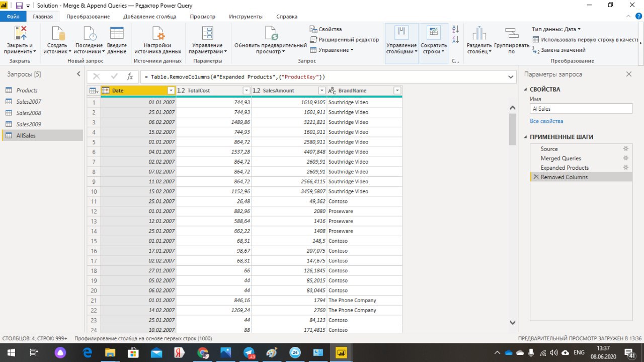Open the Date column filter dropdown
This screenshot has height=362, width=644.
click(171, 91)
